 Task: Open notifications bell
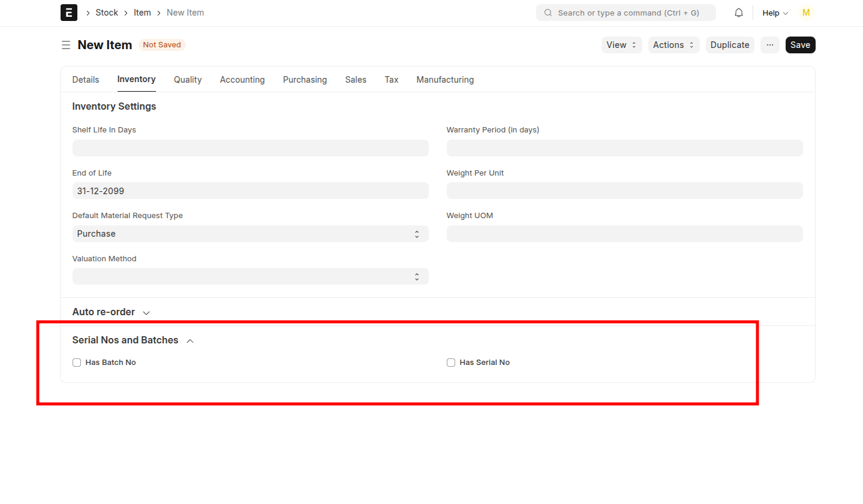click(739, 13)
